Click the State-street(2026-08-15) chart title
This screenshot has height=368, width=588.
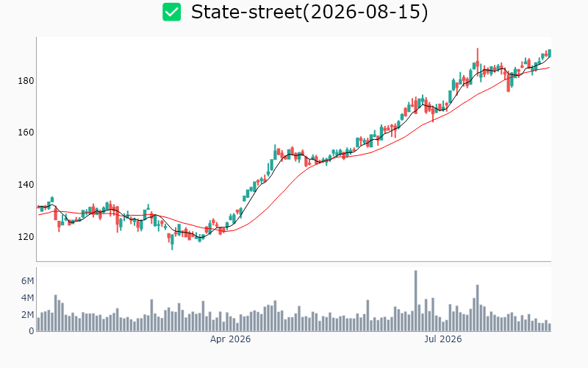point(309,12)
